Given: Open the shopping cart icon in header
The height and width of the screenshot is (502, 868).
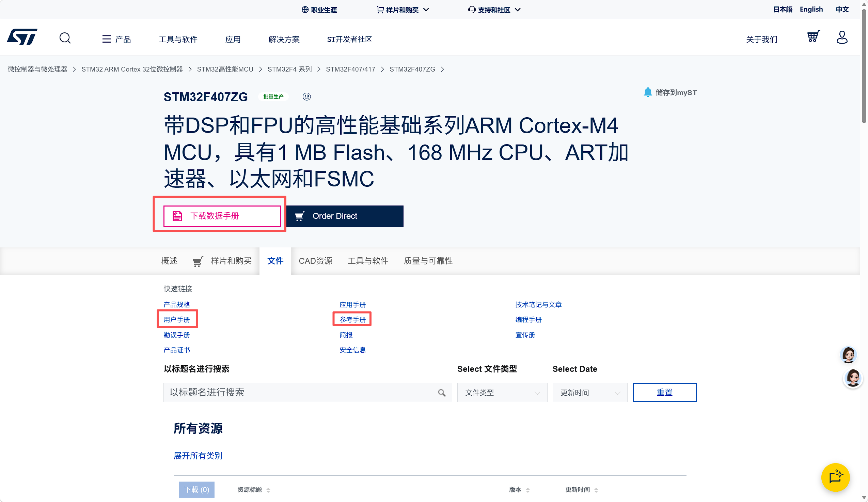Looking at the screenshot, I should 814,36.
